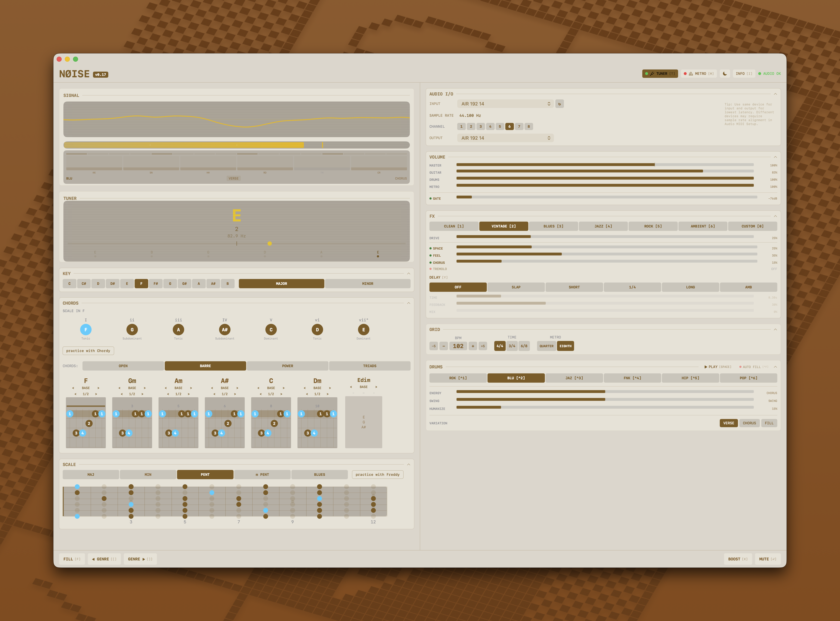Toggle the noise Gate indicator
The image size is (840, 621).
(x=435, y=198)
